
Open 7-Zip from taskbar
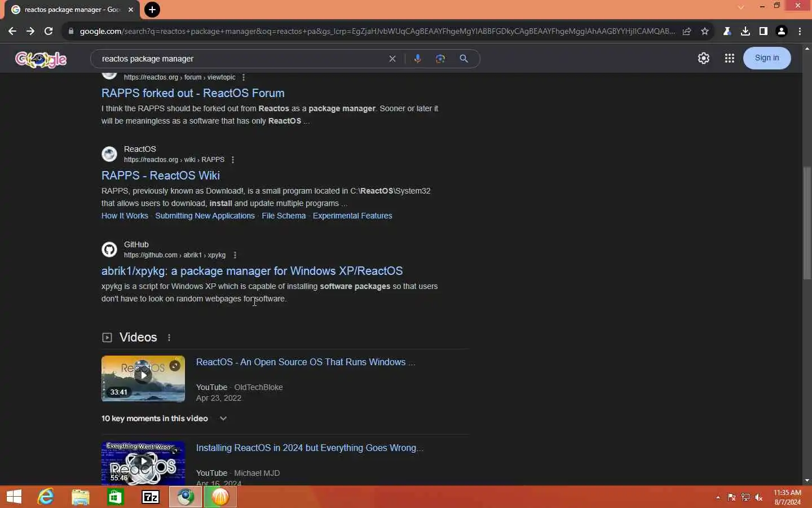151,497
